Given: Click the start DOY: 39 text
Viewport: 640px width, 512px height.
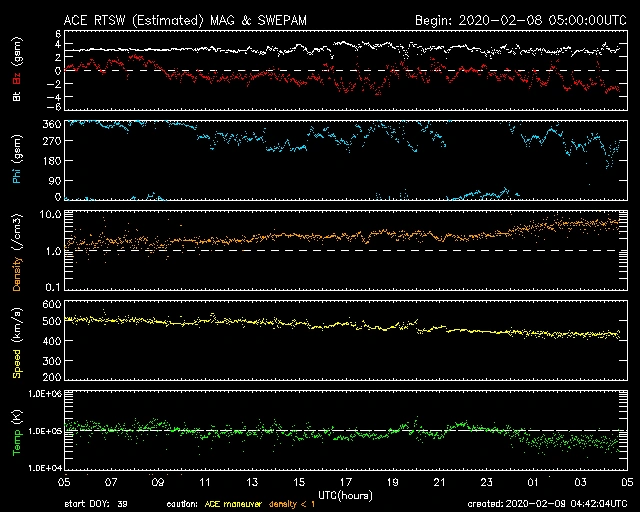Looking at the screenshot, I should tap(97, 504).
